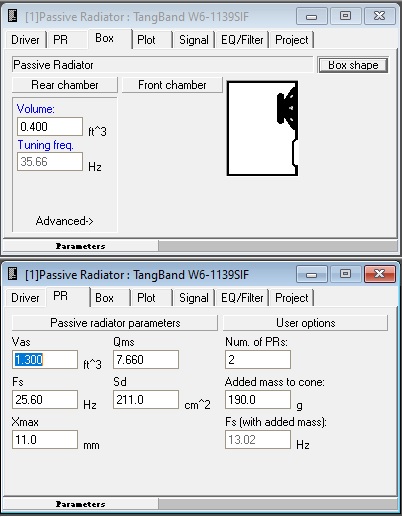This screenshot has width=402, height=517.
Task: Click the Tuning freq. field showing 35.66
Action: 50,162
